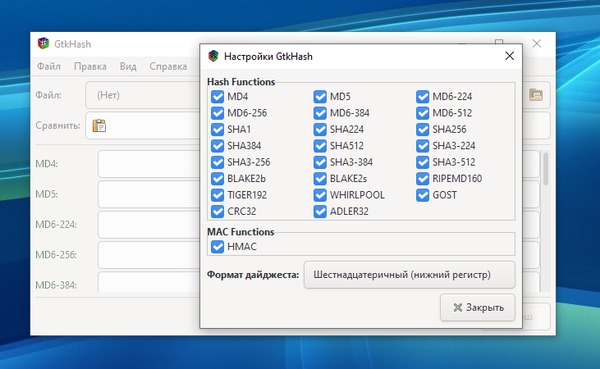Click the Файл chooser field showing (Нет)
Image resolution: width=600 pixels, height=369 pixels.
coord(142,95)
